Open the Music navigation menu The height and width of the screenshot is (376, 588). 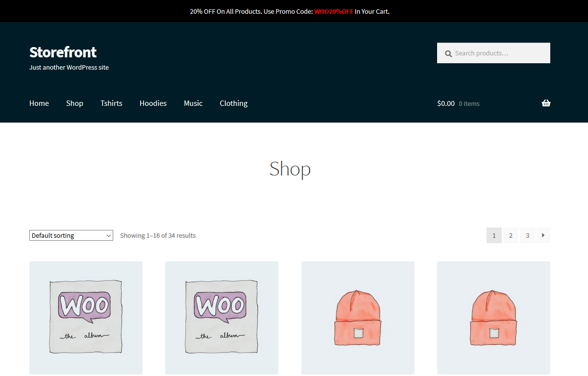click(x=193, y=103)
